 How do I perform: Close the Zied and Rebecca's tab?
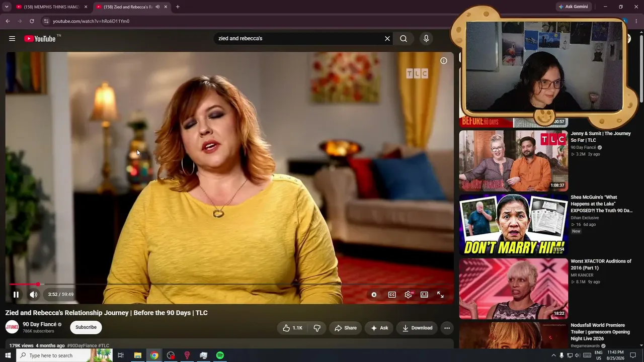click(166, 7)
